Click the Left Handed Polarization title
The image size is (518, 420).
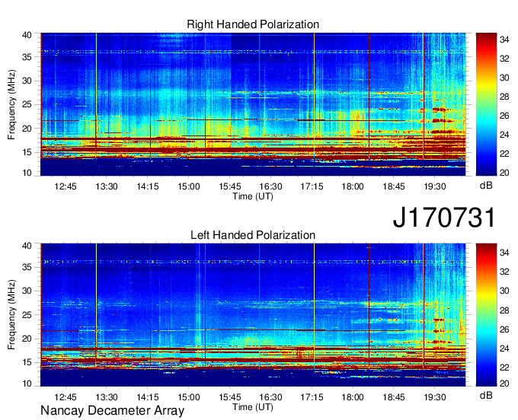click(x=253, y=235)
